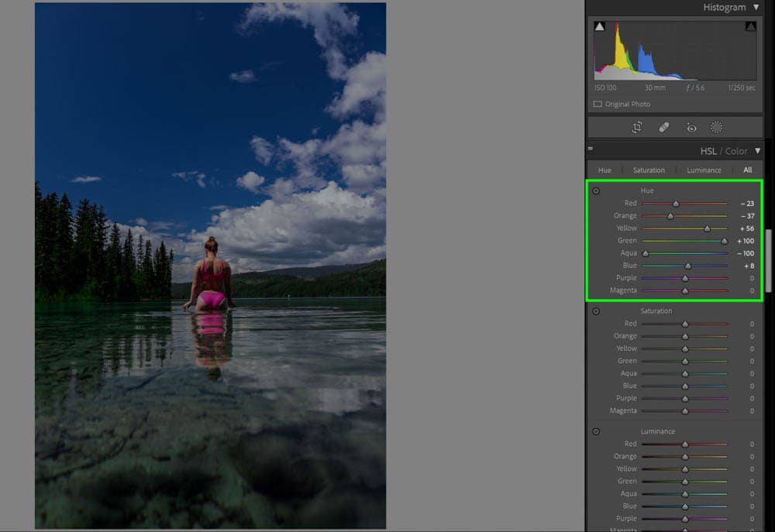Toggle the HSL panel on/off switch
Viewport: 775px width, 532px height.
591,148
